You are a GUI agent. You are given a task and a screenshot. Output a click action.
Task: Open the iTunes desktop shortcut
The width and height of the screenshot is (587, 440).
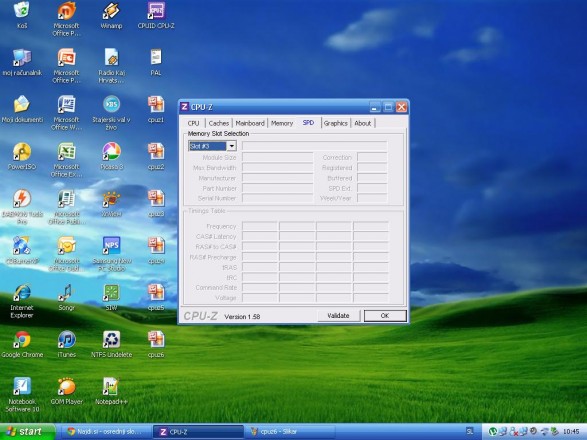click(67, 344)
